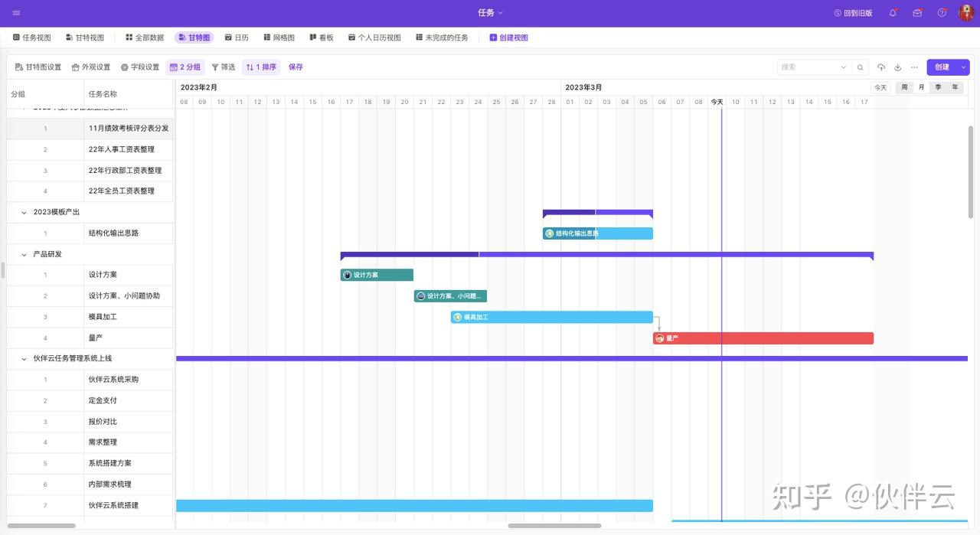Viewport: 980px width, 535px height.
Task: Open 字段设置 field settings
Action: tap(140, 67)
